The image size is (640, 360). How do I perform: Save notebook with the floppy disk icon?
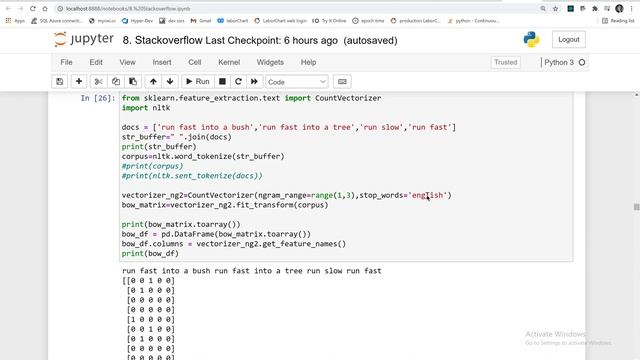point(60,82)
